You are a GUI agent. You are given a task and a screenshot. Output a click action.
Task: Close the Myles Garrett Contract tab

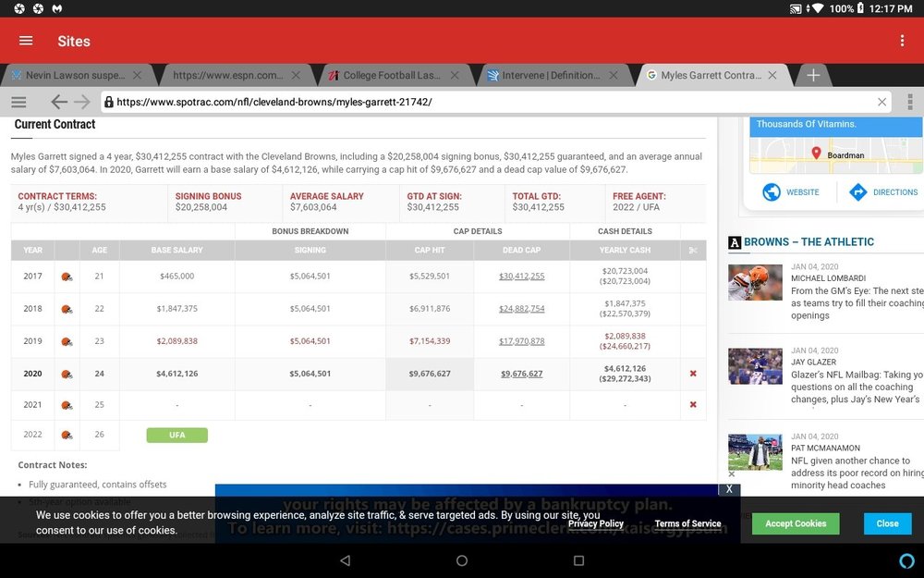pos(772,75)
